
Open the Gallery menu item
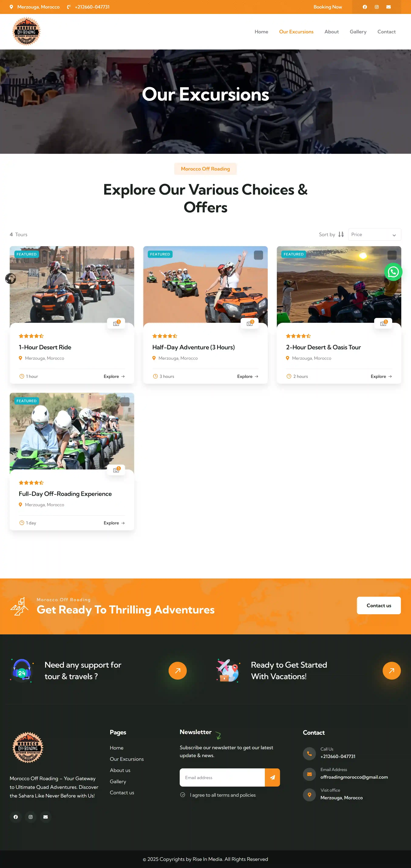pyautogui.click(x=358, y=32)
